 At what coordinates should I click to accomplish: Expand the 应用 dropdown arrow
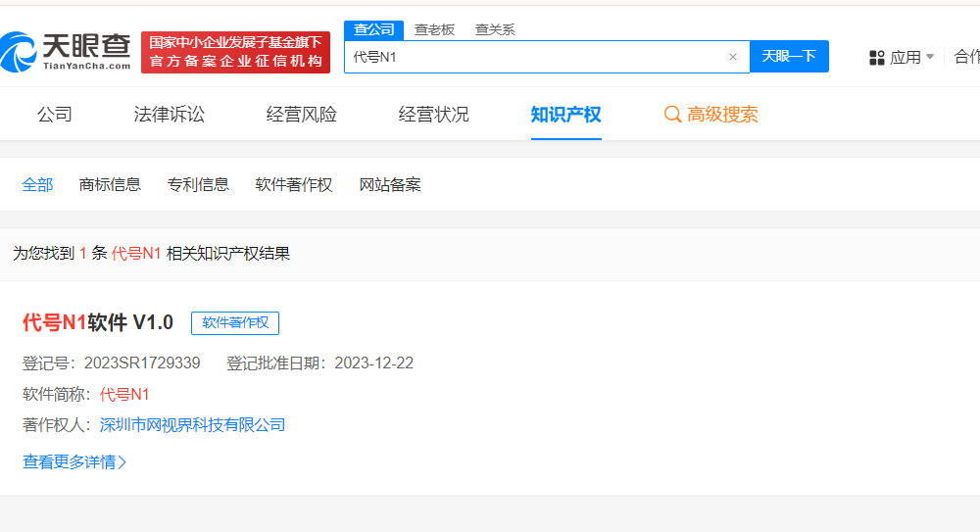coord(930,57)
